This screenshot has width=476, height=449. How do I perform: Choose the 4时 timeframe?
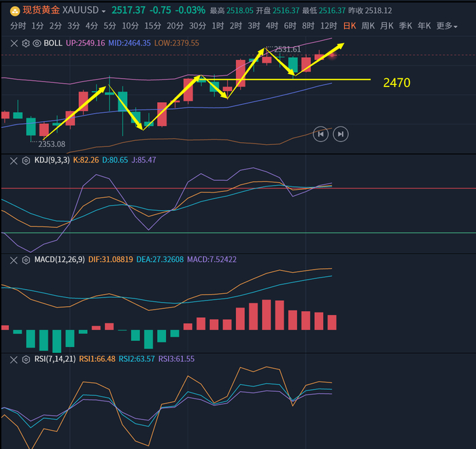tap(272, 26)
